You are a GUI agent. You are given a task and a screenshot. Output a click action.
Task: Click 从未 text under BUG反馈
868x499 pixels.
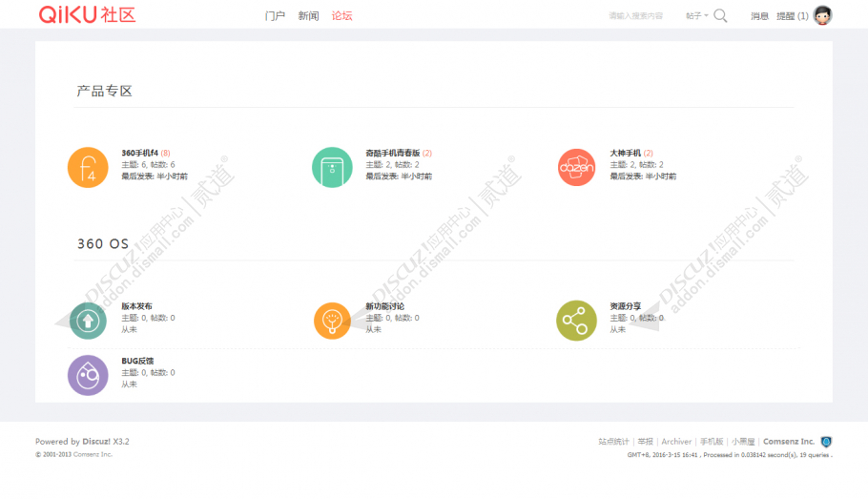click(x=129, y=384)
